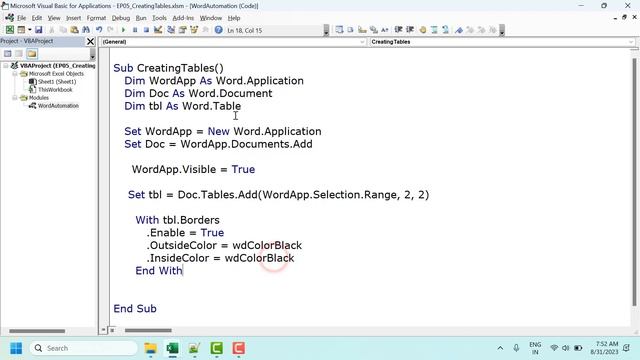Click the Break (pause) icon
Image resolution: width=640 pixels, height=360 pixels.
(135, 30)
